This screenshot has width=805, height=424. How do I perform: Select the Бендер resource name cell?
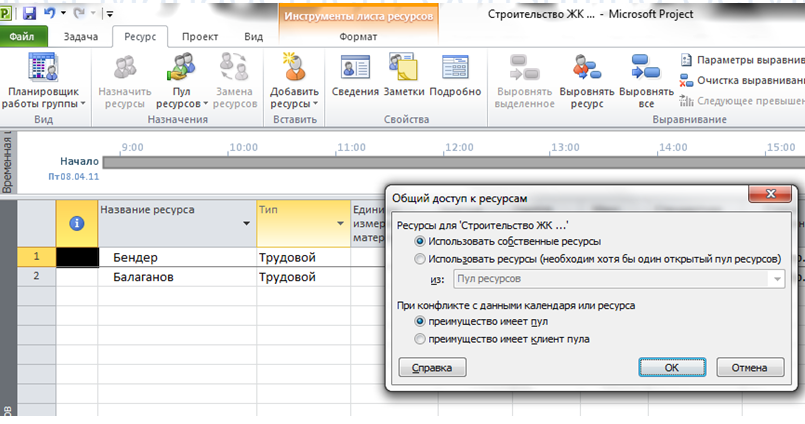point(177,257)
